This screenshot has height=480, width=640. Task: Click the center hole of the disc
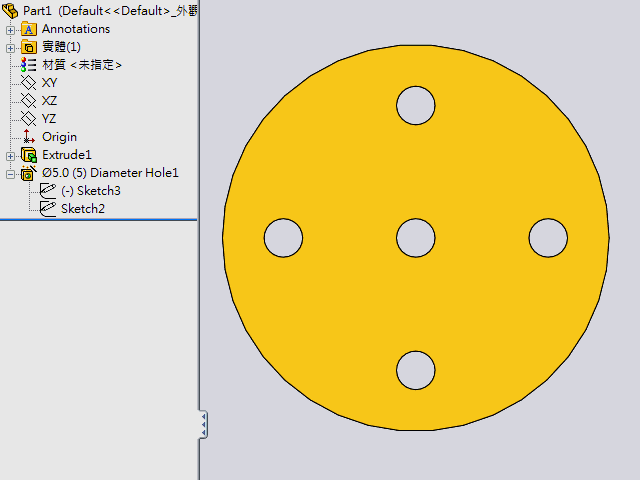coord(416,238)
